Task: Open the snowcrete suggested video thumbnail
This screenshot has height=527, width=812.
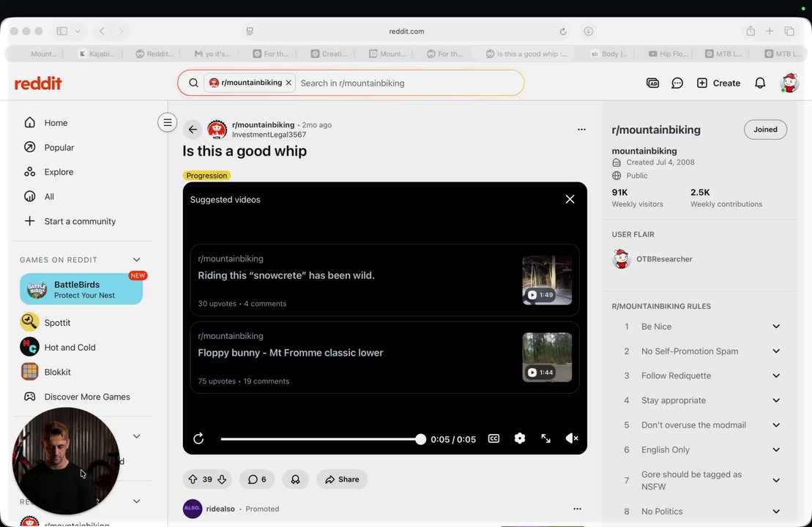Action: [547, 280]
